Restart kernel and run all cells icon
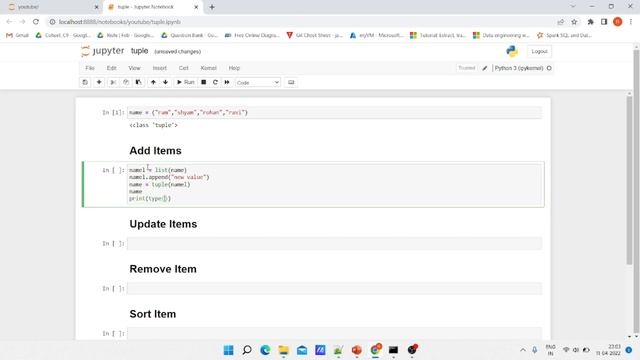 point(227,82)
